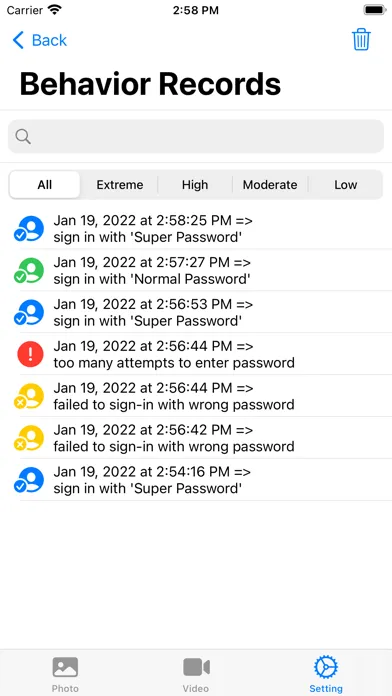Click the red exclamation alert icon
Screen dimensions: 392x696
coord(30,354)
